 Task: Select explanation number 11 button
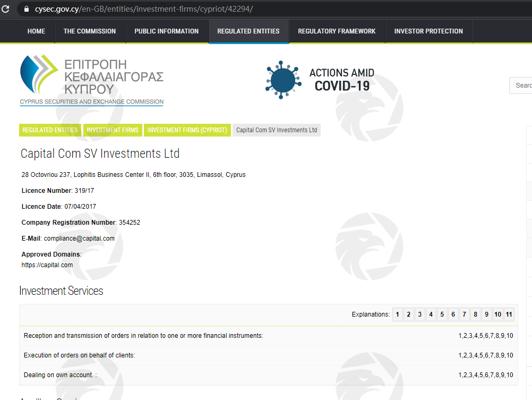coord(509,314)
